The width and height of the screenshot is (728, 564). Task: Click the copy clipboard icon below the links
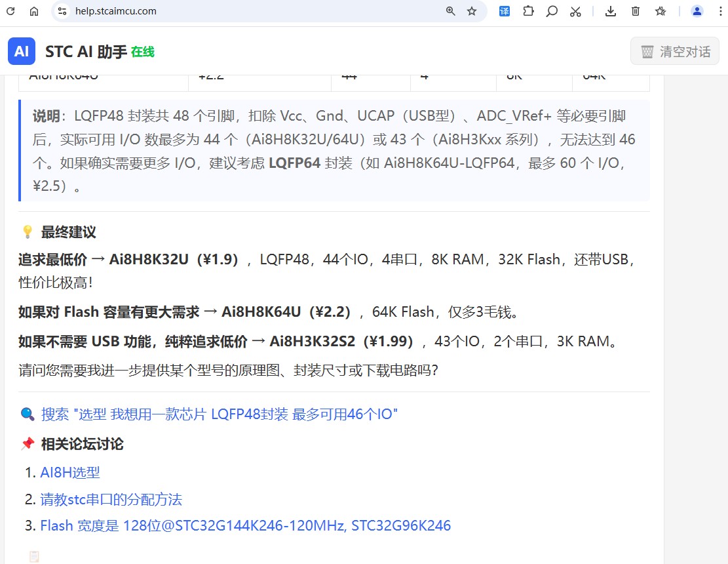(34, 556)
